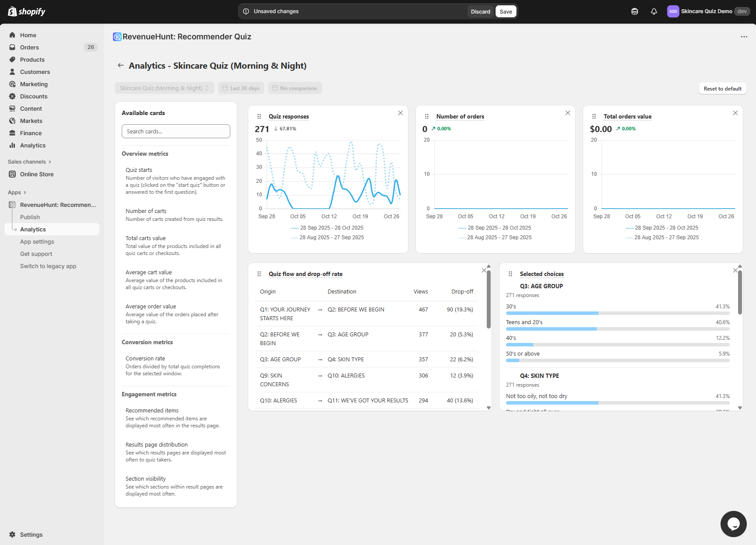Expand the Apps section chevron
The image size is (756, 545).
coord(25,192)
